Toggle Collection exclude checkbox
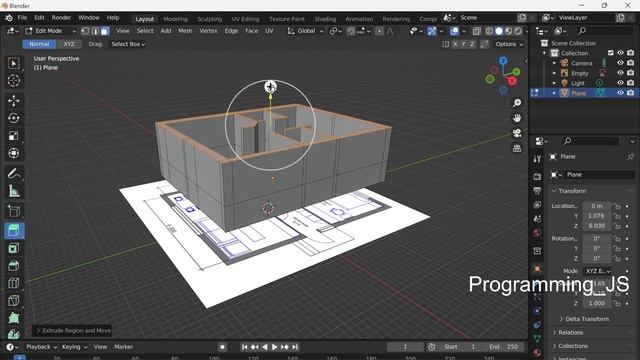This screenshot has width=640, height=360. click(x=611, y=53)
